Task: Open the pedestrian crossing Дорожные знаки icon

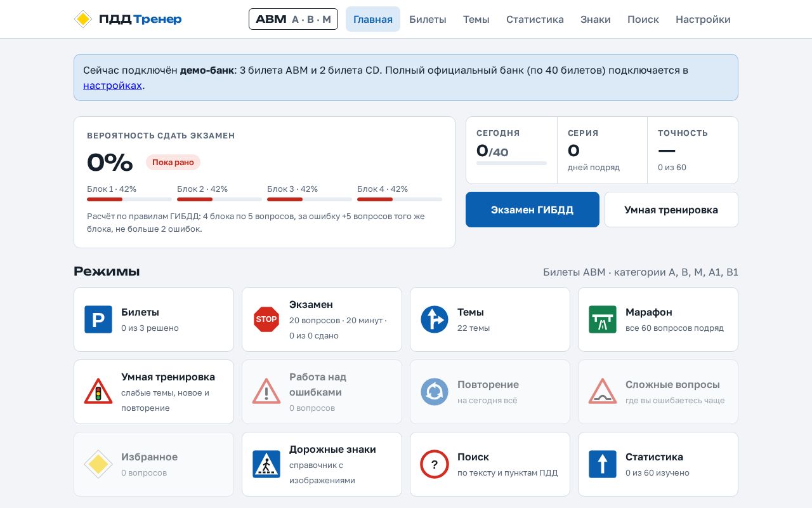Action: [266, 464]
